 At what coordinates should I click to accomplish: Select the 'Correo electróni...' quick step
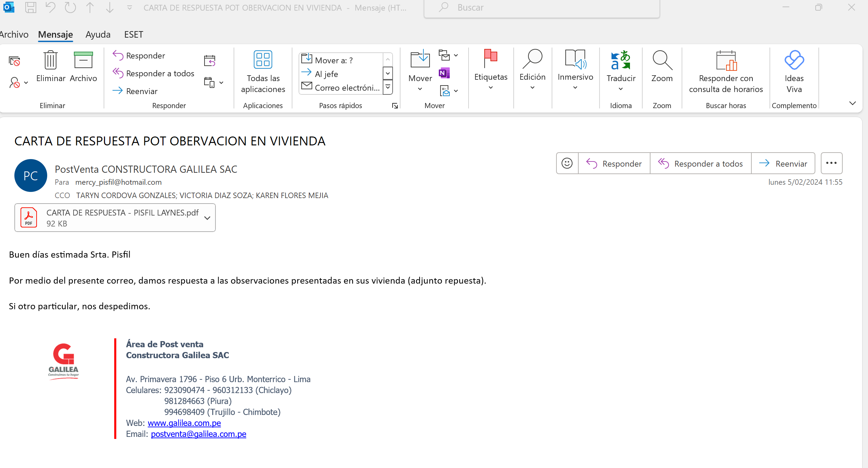pos(341,88)
